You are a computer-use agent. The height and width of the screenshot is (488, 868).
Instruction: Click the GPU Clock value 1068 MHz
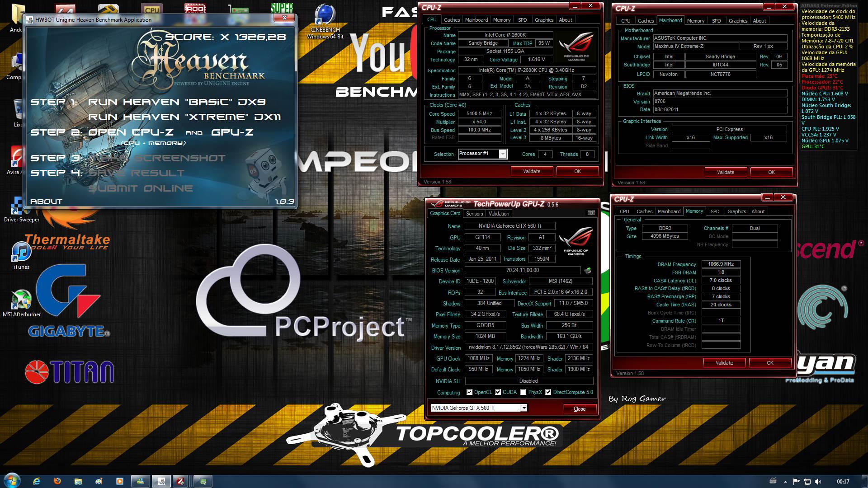[479, 358]
